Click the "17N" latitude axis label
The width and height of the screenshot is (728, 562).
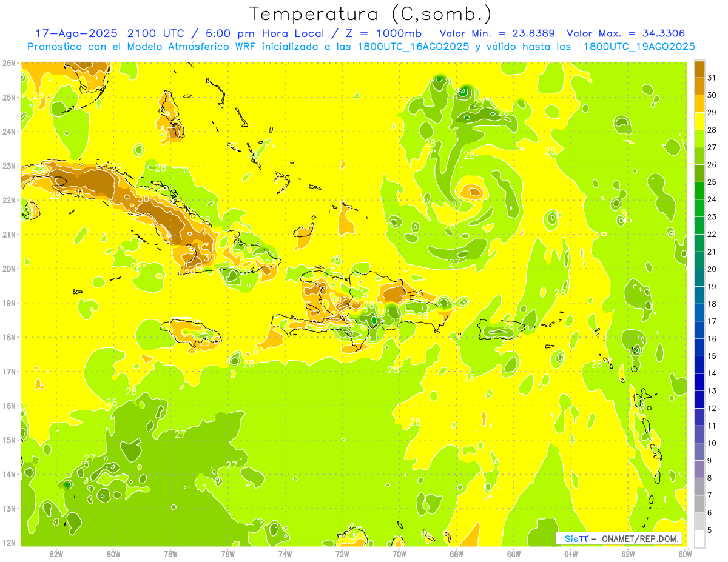8,371
